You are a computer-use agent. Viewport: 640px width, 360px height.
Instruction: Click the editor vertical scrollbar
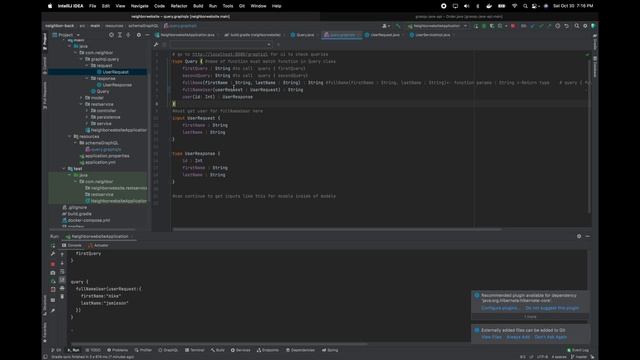pos(589,137)
